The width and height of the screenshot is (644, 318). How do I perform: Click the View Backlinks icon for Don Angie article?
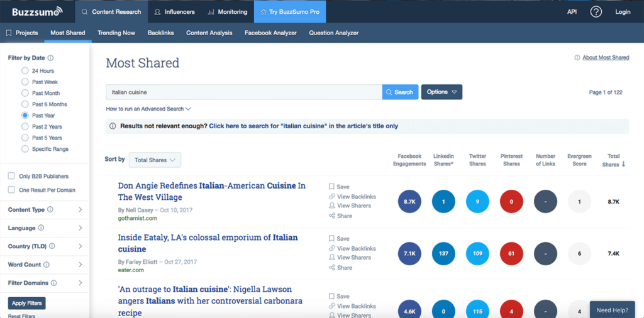click(332, 197)
